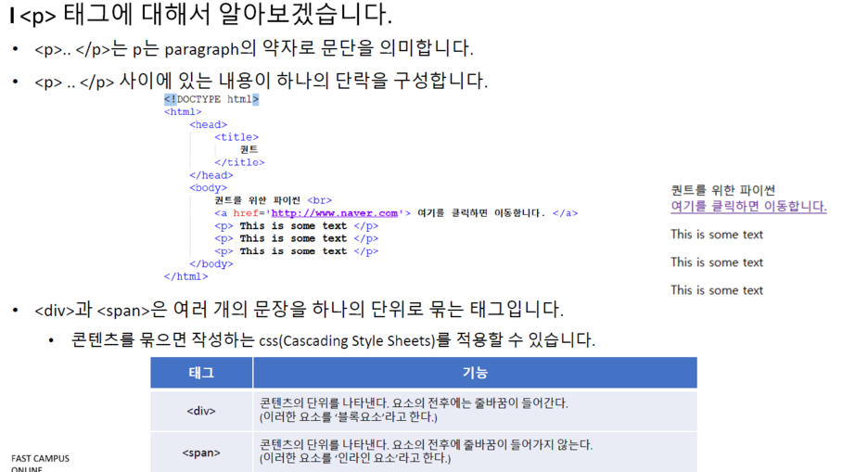The height and width of the screenshot is (472, 868).
Task: Click the closing </head> tag in code
Action: [x=211, y=175]
